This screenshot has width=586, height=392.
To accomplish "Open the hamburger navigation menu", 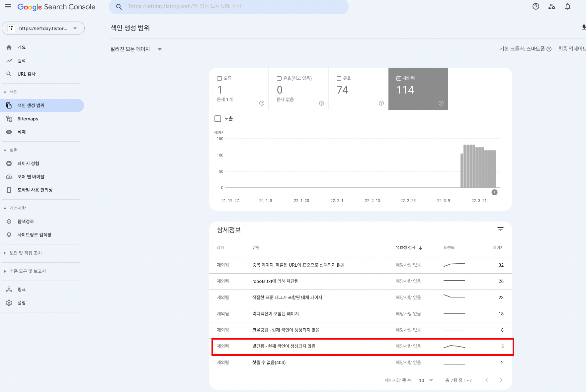I will click(8, 7).
